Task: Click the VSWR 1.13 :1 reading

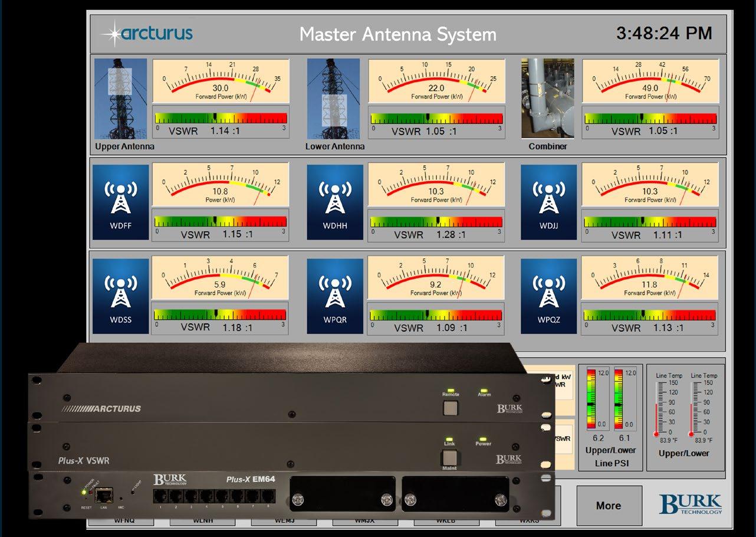Action: [647, 328]
